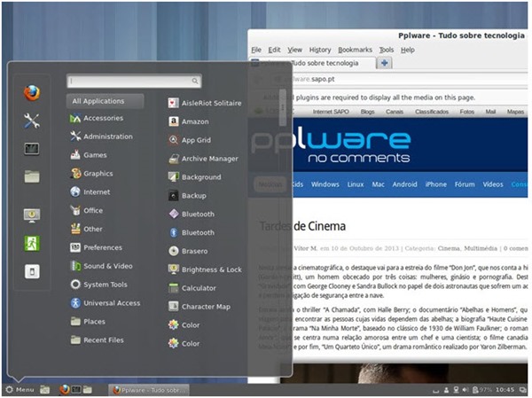Click the lock screen monitor icon
Image resolution: width=532 pixels, height=398 pixels.
click(32, 215)
